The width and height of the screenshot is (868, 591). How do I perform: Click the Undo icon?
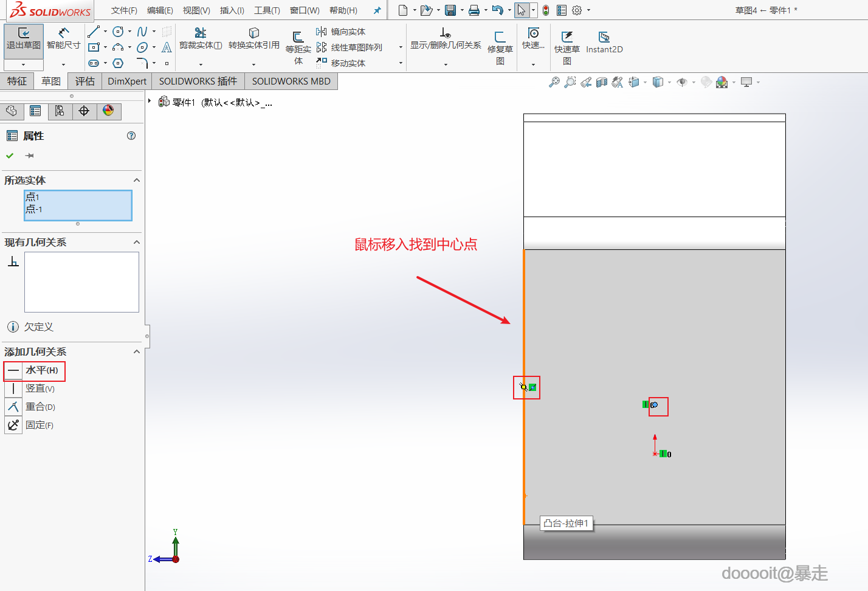pyautogui.click(x=498, y=10)
